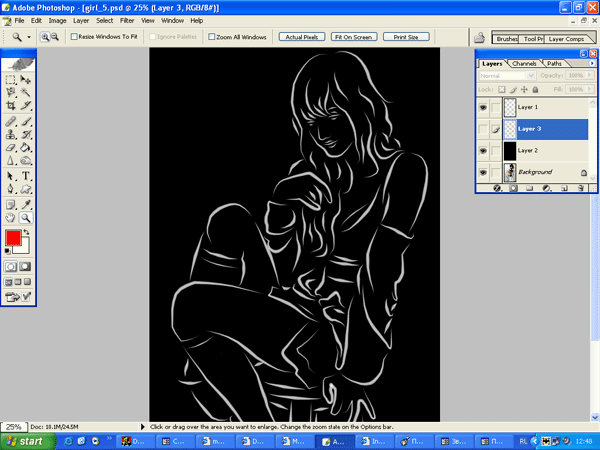
Task: Add a layer style icon
Action: (497, 188)
